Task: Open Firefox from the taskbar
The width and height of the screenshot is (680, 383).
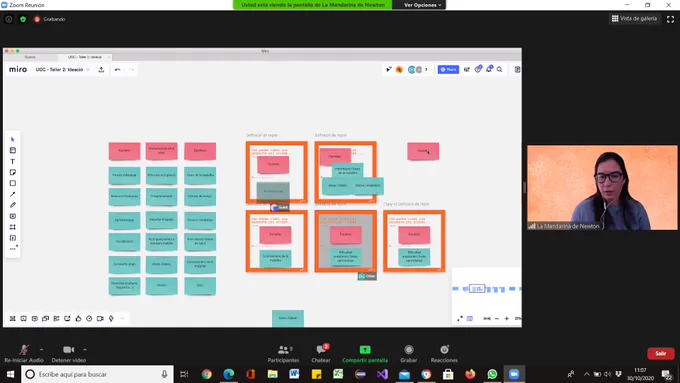Action: pyautogui.click(x=470, y=374)
